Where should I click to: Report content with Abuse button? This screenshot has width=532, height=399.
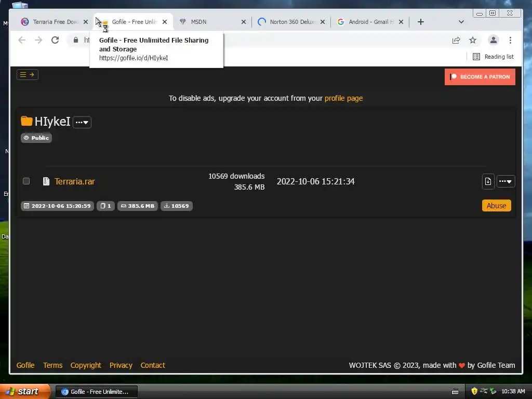(496, 206)
